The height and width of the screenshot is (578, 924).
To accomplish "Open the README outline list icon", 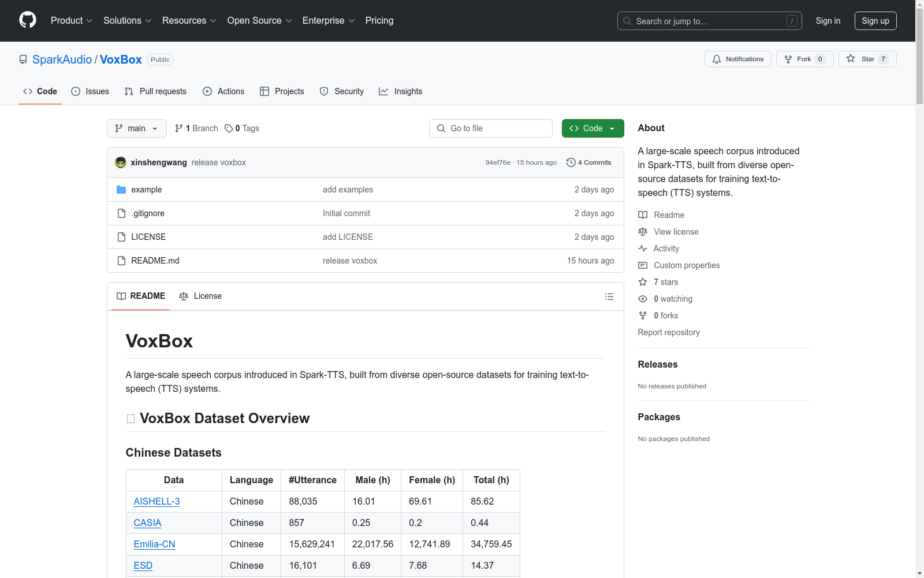I will tap(609, 297).
